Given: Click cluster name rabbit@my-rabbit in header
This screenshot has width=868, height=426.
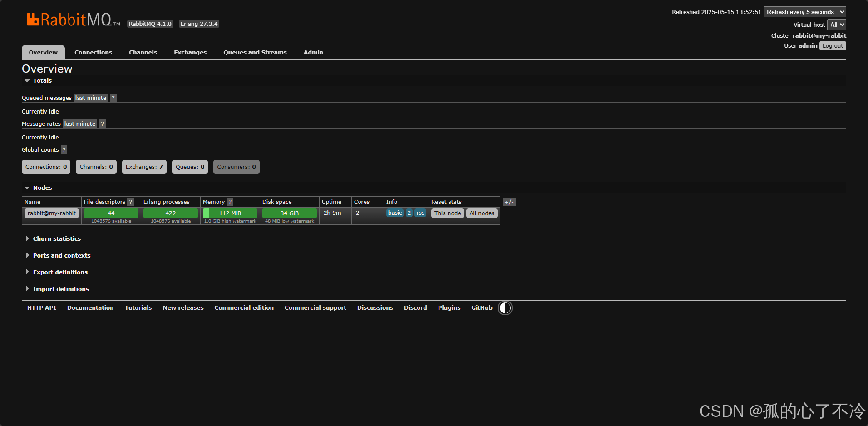Looking at the screenshot, I should (x=819, y=35).
